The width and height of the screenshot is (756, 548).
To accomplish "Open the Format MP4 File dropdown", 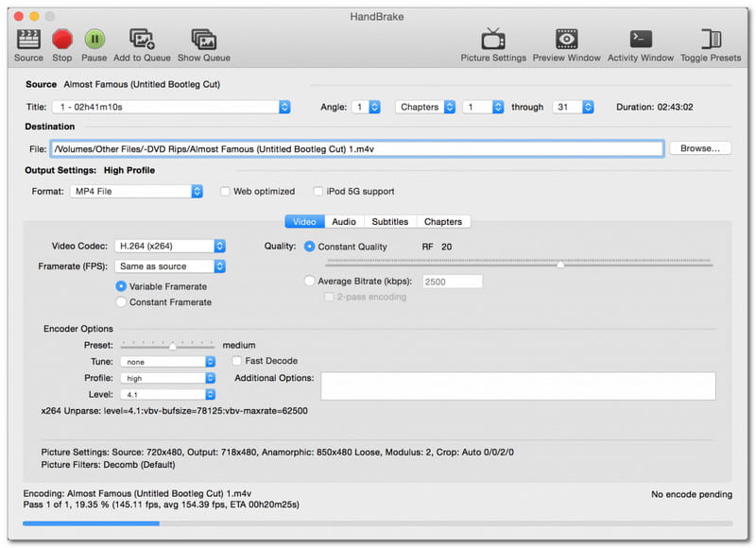I will [x=136, y=191].
